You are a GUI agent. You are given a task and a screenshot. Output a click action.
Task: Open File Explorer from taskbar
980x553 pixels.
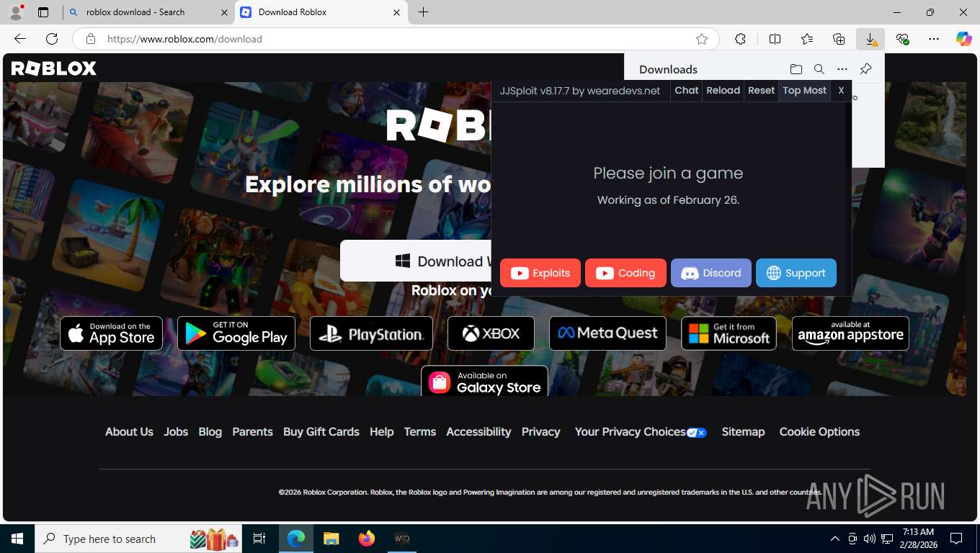(331, 539)
